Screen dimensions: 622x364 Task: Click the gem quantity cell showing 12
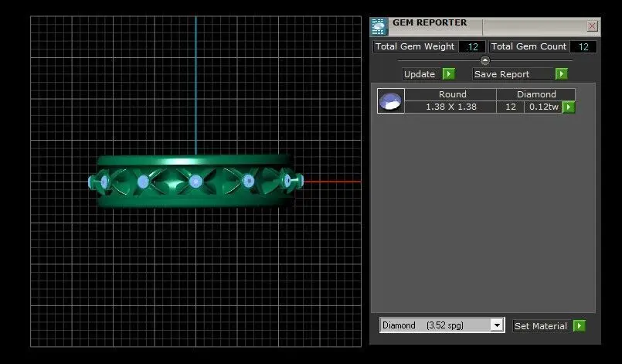tap(511, 107)
